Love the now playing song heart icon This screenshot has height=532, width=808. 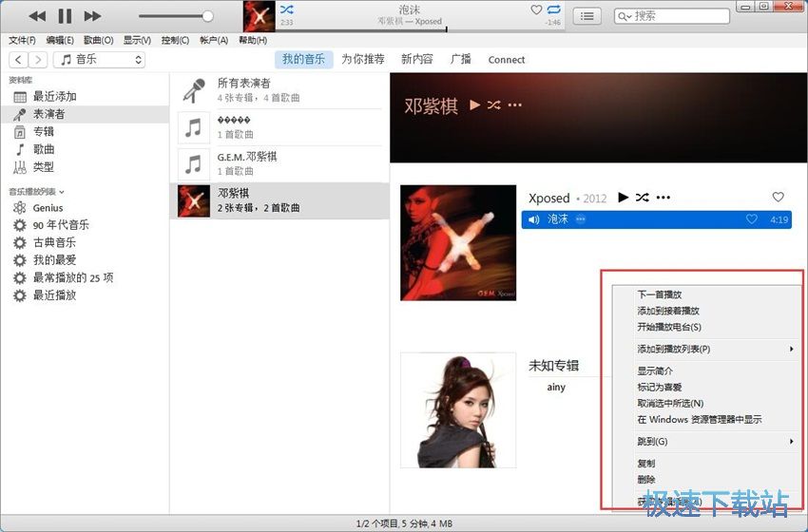536,9
